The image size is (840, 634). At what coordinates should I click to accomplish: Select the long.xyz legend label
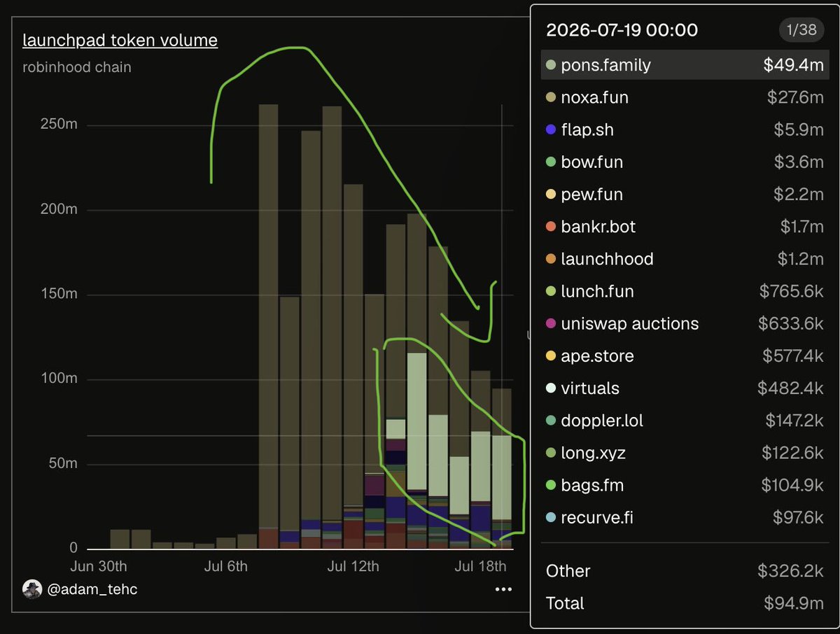click(x=594, y=453)
